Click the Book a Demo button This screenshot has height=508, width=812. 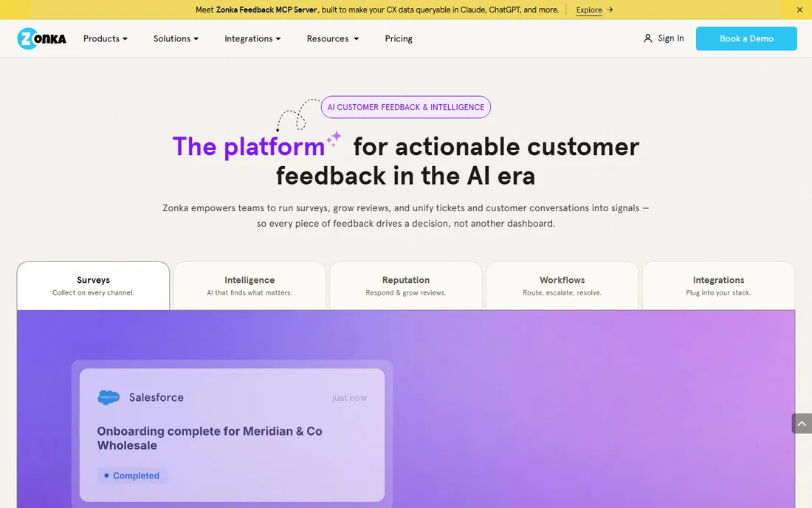point(746,38)
